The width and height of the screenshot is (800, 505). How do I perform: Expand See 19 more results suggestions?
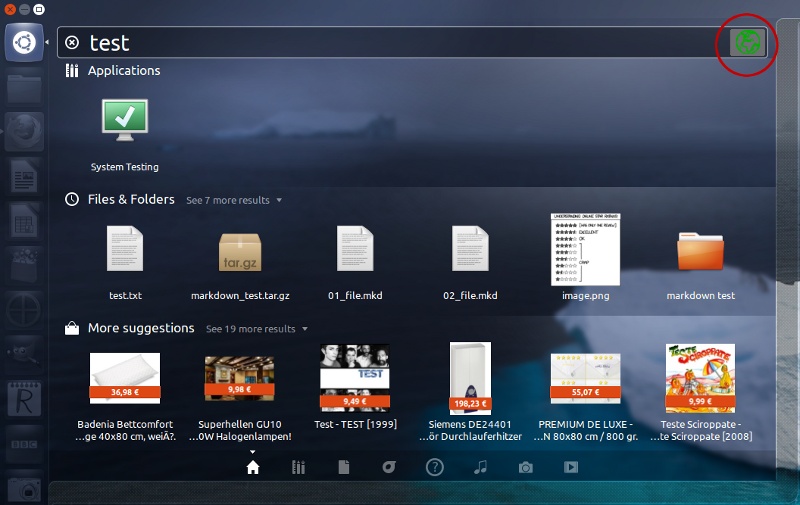pos(256,328)
